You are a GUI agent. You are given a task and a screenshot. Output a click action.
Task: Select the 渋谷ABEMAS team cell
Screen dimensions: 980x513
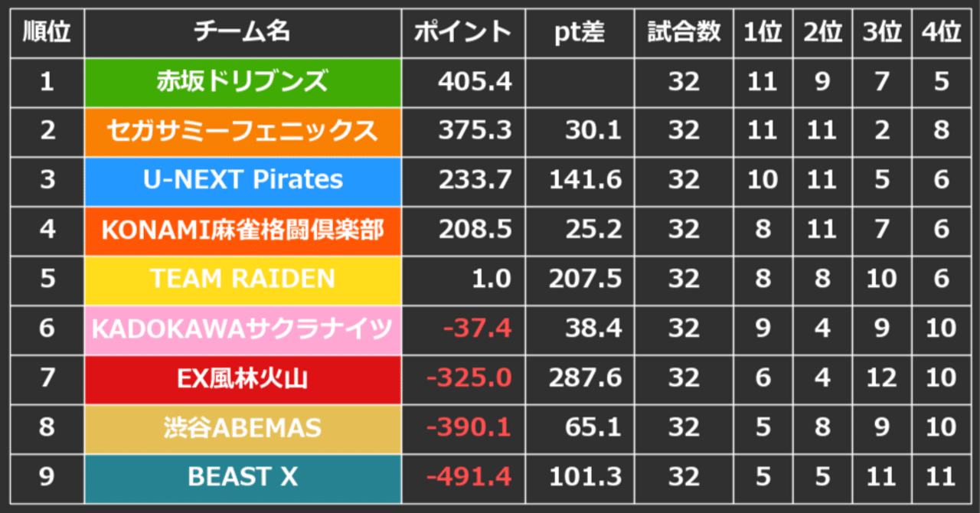pos(243,428)
